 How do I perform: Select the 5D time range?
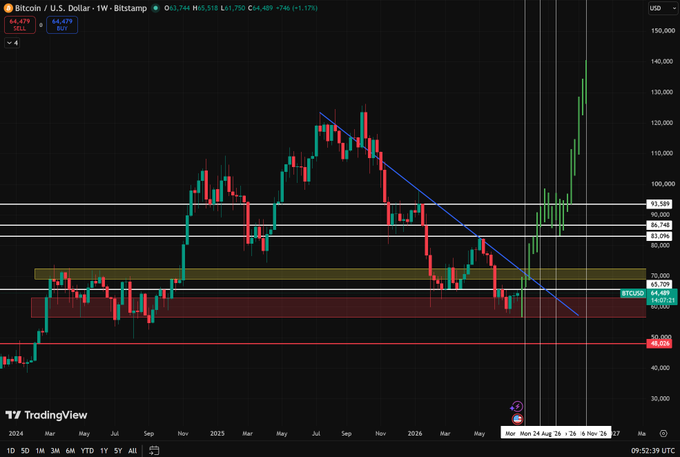[x=25, y=450]
